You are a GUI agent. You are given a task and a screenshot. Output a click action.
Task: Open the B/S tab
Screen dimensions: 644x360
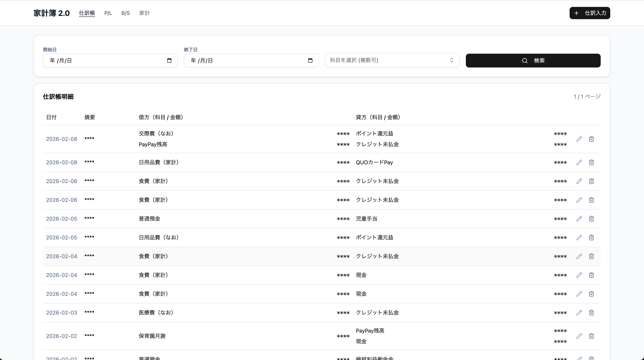point(125,13)
